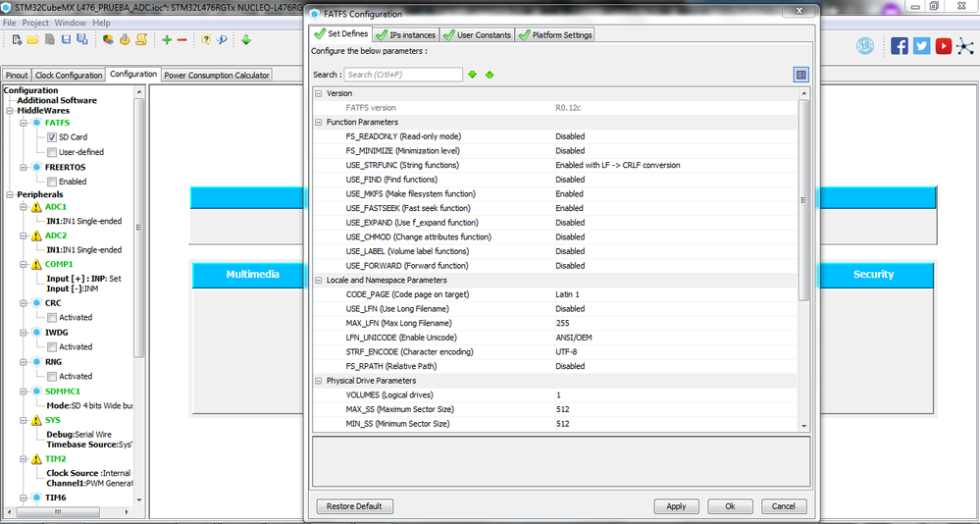This screenshot has width=980, height=524.
Task: Toggle the parameter description panel icon
Action: [800, 75]
